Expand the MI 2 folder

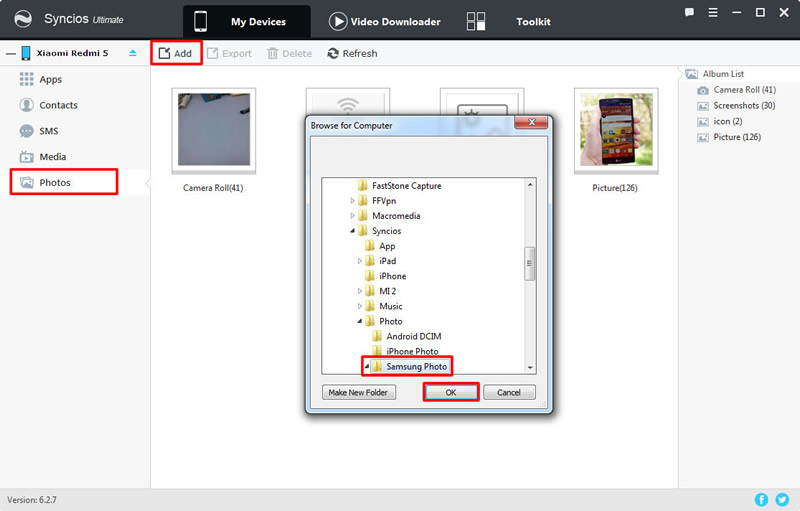click(359, 291)
